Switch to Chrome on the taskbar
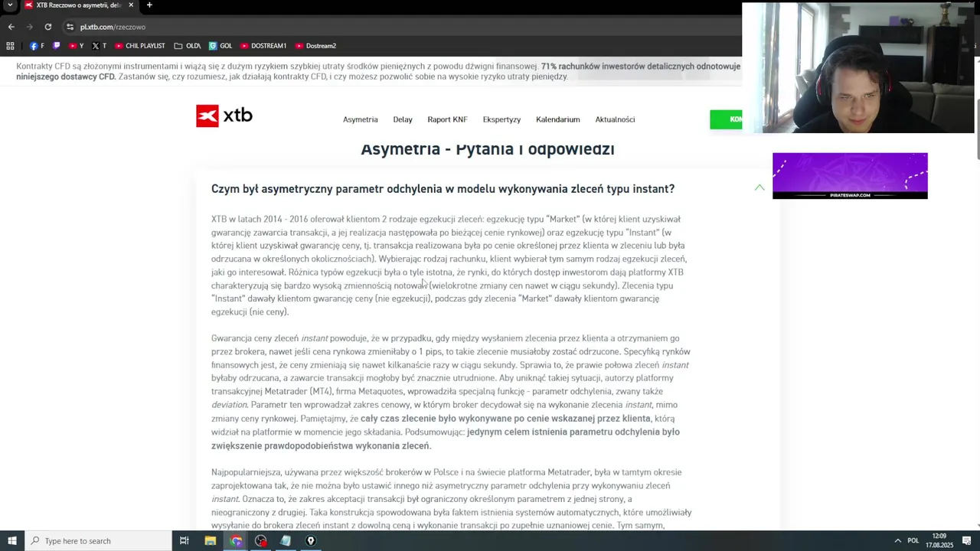980x551 pixels. [x=236, y=541]
